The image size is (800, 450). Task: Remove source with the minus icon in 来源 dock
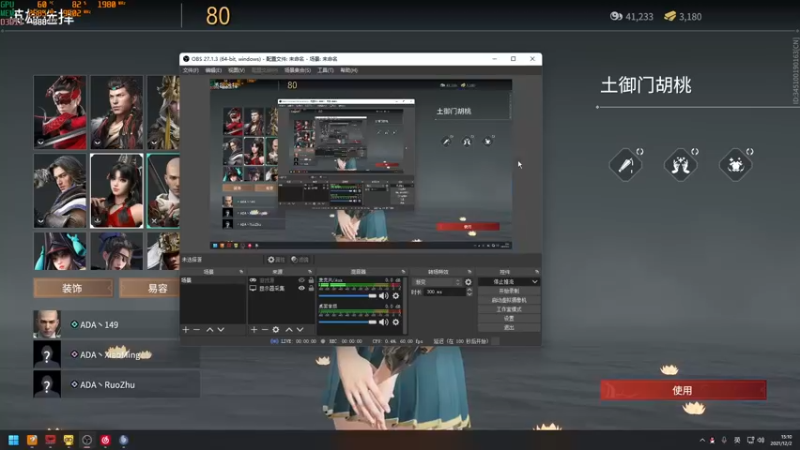coord(264,330)
